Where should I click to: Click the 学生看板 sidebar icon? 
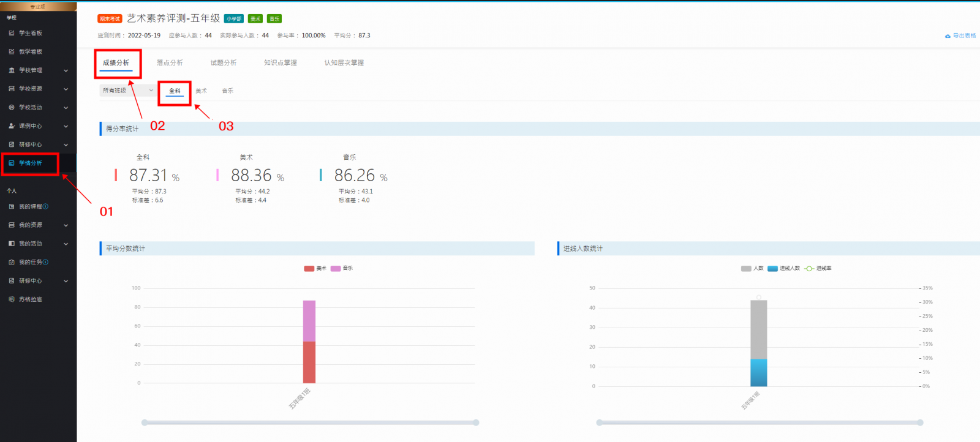[x=12, y=33]
